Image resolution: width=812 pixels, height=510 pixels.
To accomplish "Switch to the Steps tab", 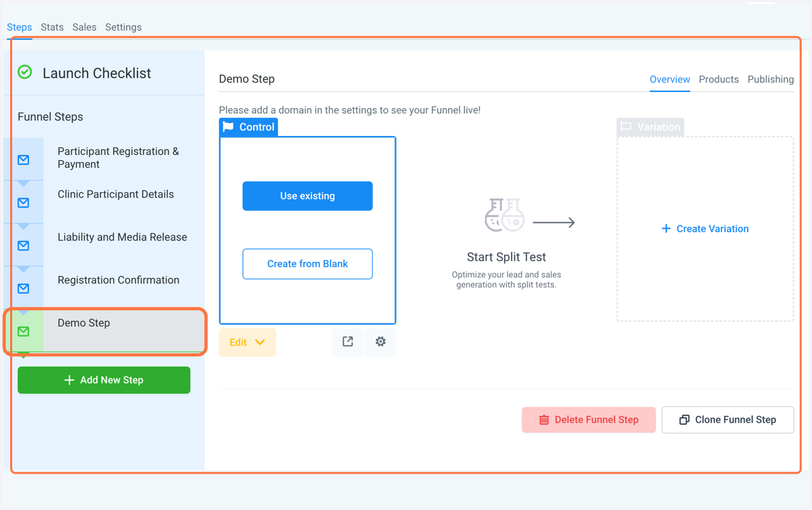I will click(x=20, y=27).
